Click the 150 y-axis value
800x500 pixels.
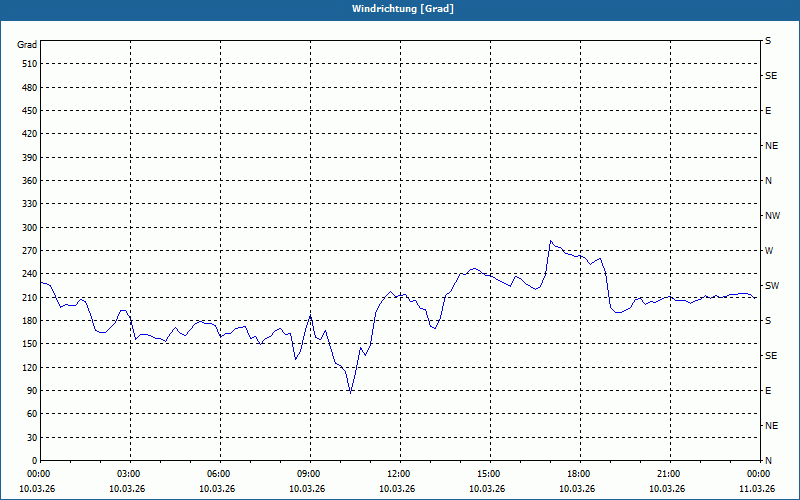(x=30, y=344)
